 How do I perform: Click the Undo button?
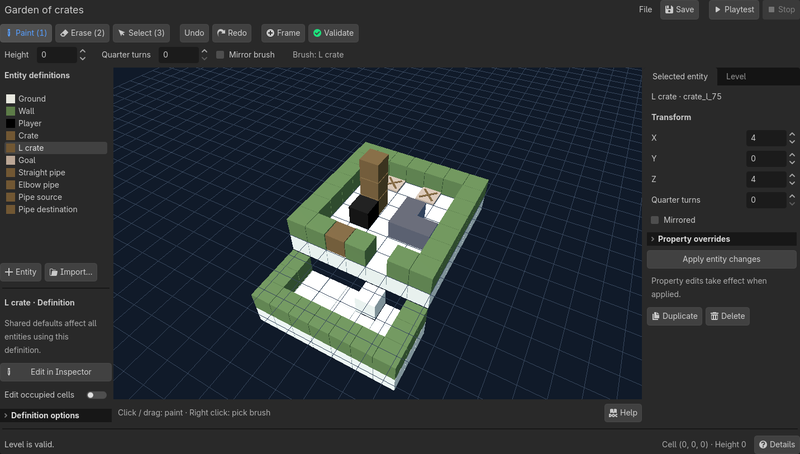tap(194, 33)
